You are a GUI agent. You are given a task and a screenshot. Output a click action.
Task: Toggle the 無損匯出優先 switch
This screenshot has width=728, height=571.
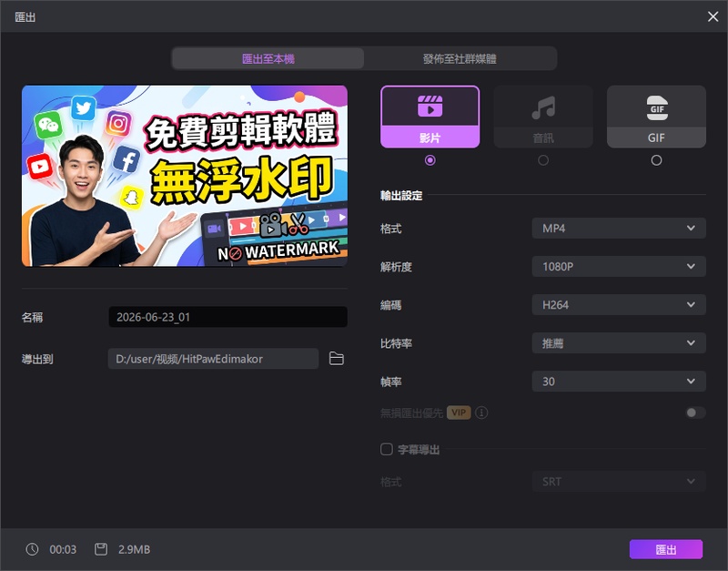[695, 413]
